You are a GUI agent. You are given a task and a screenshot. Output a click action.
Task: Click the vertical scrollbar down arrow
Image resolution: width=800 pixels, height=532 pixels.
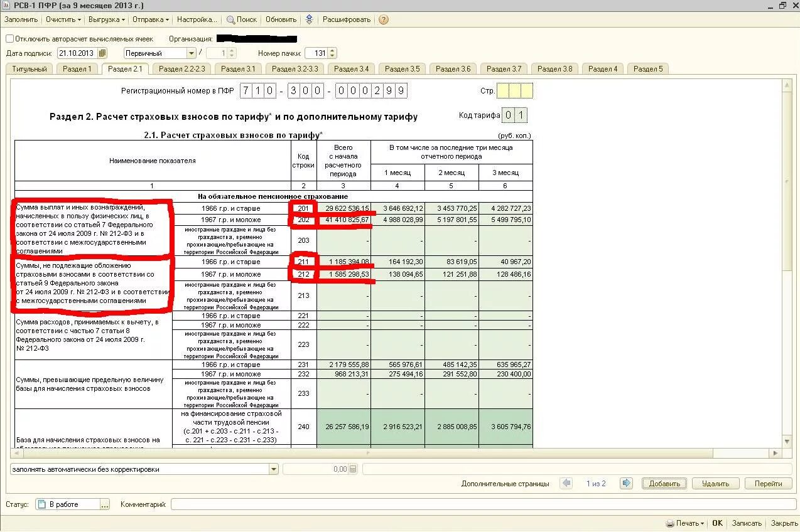coord(787,442)
